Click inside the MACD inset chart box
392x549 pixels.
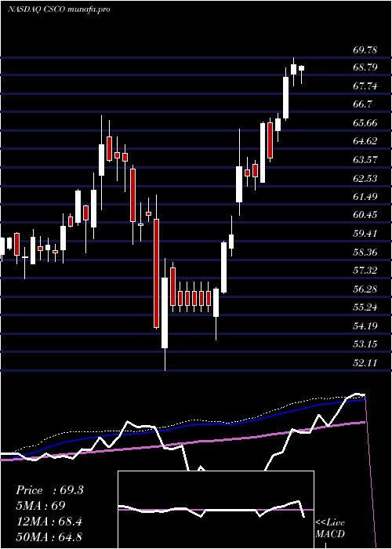coord(216,510)
